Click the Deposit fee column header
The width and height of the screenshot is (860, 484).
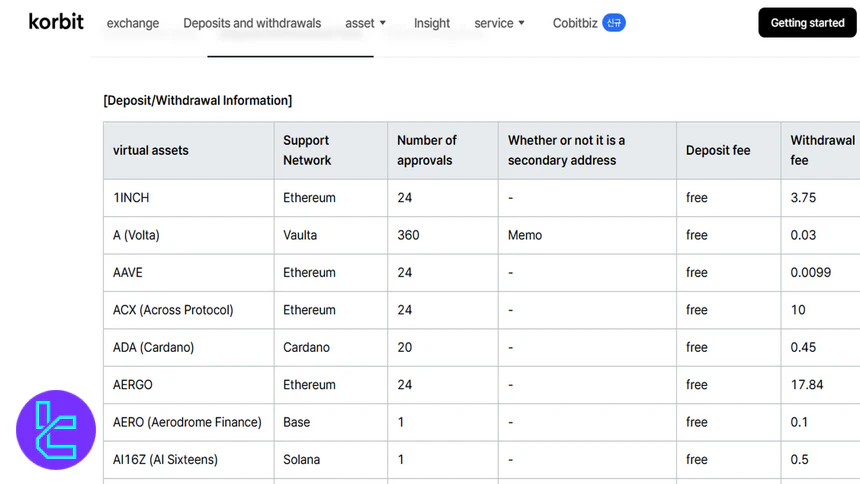click(717, 151)
